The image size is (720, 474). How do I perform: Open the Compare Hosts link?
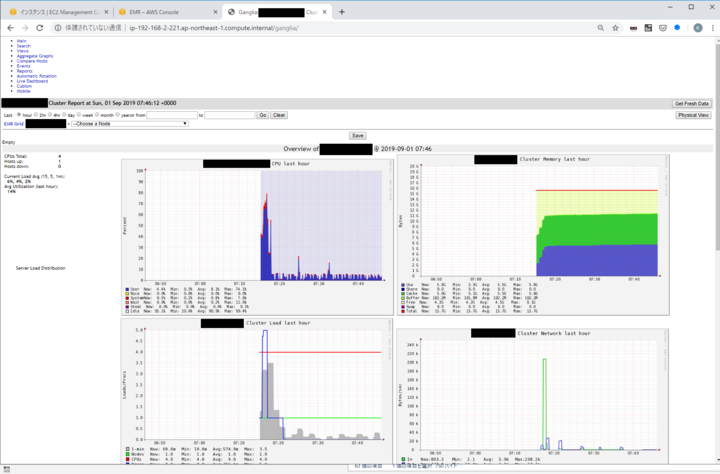click(32, 61)
